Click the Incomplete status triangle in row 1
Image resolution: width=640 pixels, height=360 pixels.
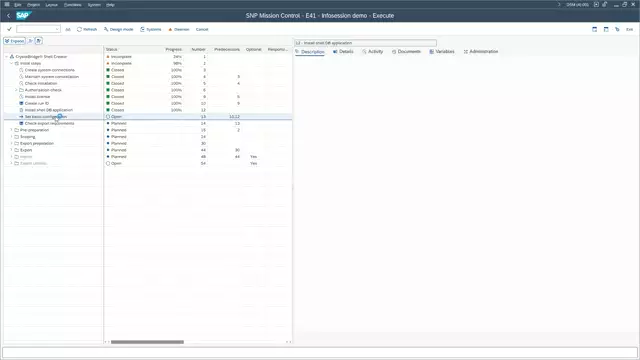coord(108,57)
